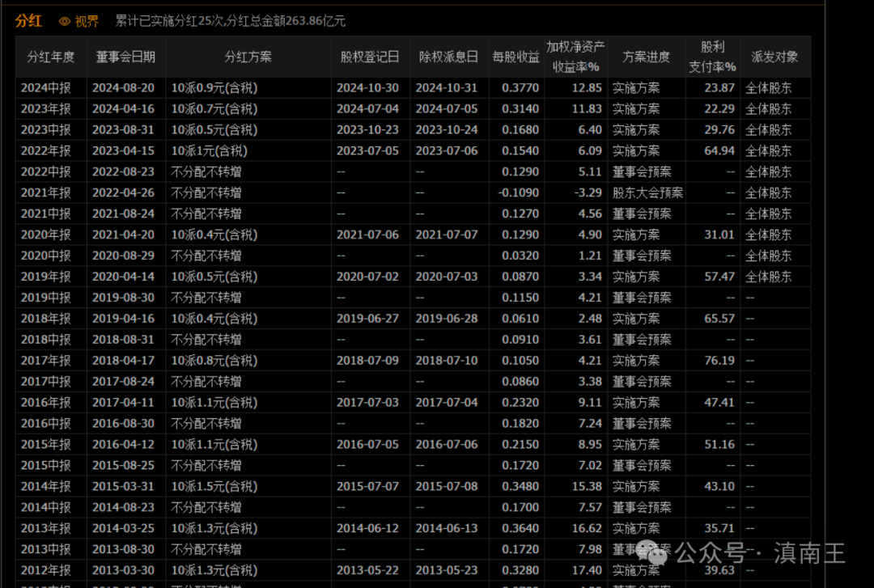Click record date 2023-07-05
The image size is (874, 588).
(x=367, y=151)
